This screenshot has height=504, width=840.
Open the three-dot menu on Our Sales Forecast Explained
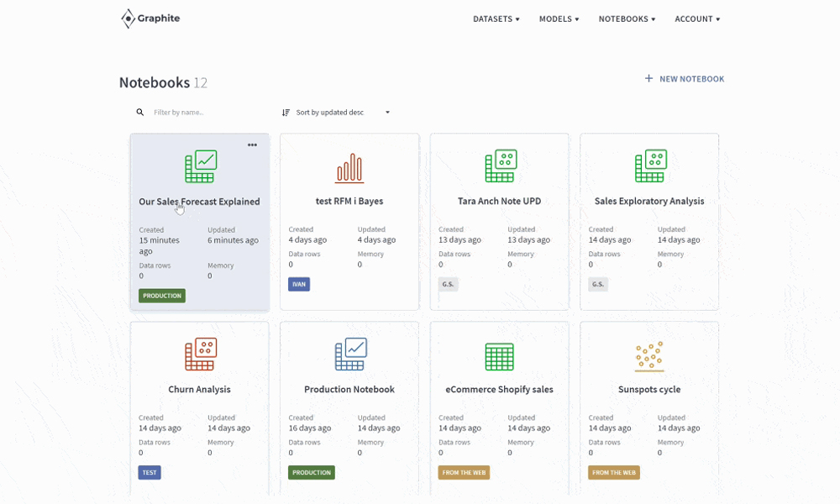click(252, 144)
